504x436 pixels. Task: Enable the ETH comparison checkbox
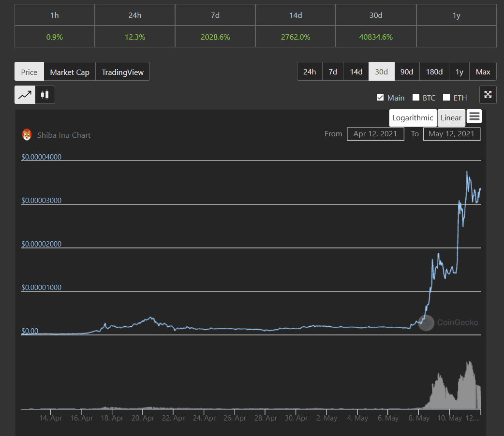pyautogui.click(x=446, y=98)
